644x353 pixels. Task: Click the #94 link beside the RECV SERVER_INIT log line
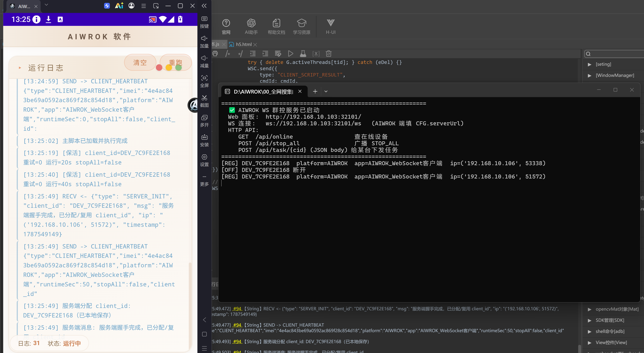237,309
